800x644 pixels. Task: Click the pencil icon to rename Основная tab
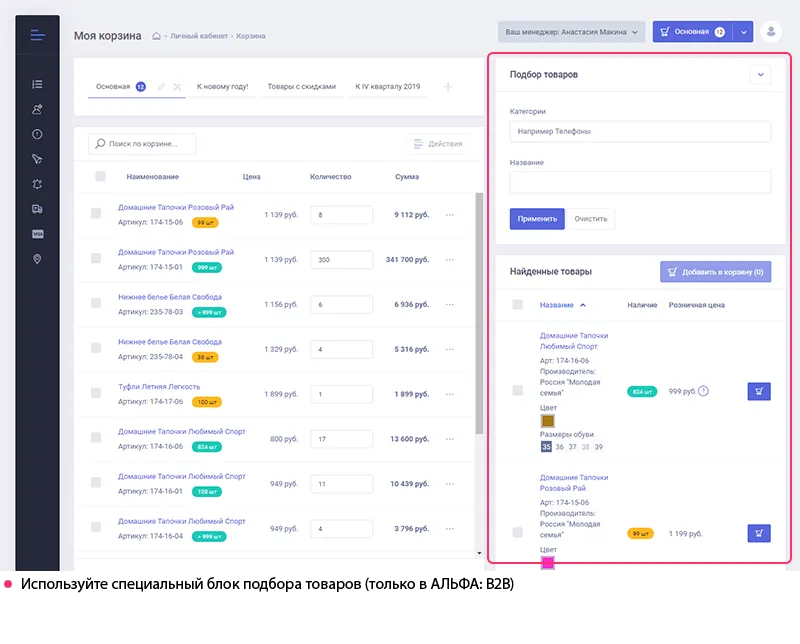tap(161, 87)
